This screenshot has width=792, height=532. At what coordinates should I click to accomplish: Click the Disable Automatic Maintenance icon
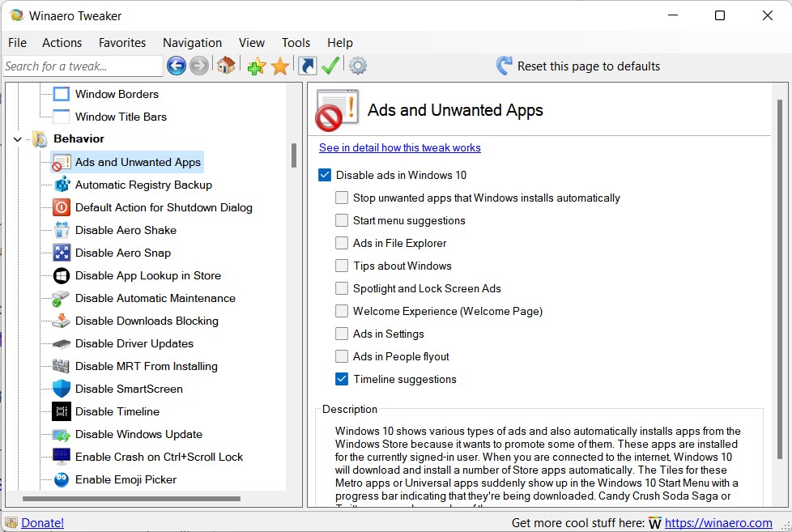61,298
